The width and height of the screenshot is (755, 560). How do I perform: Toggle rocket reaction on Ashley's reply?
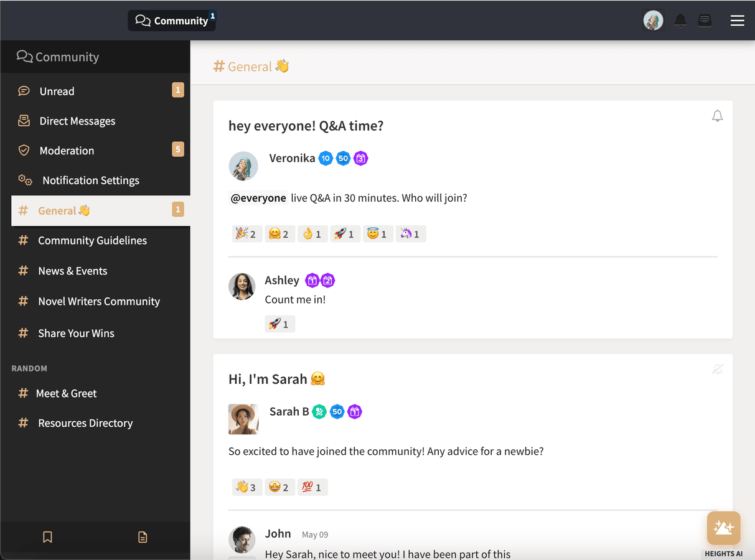tap(279, 324)
